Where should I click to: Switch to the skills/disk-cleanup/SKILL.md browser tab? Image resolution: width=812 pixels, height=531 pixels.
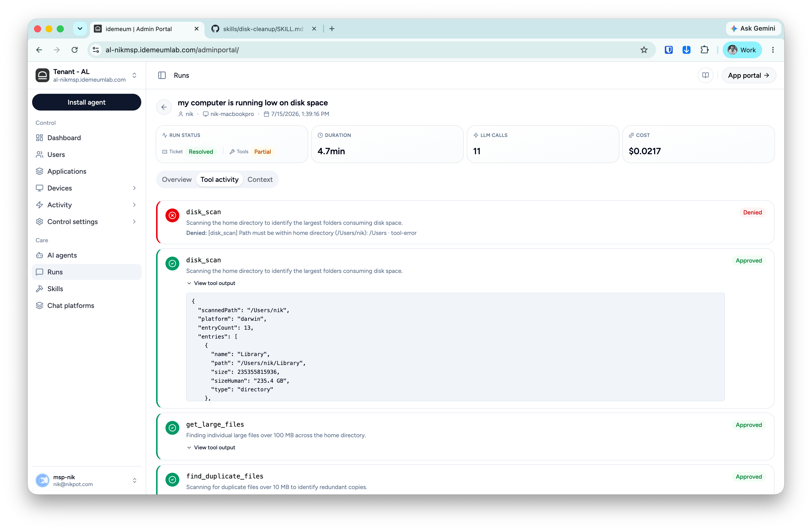pyautogui.click(x=264, y=29)
